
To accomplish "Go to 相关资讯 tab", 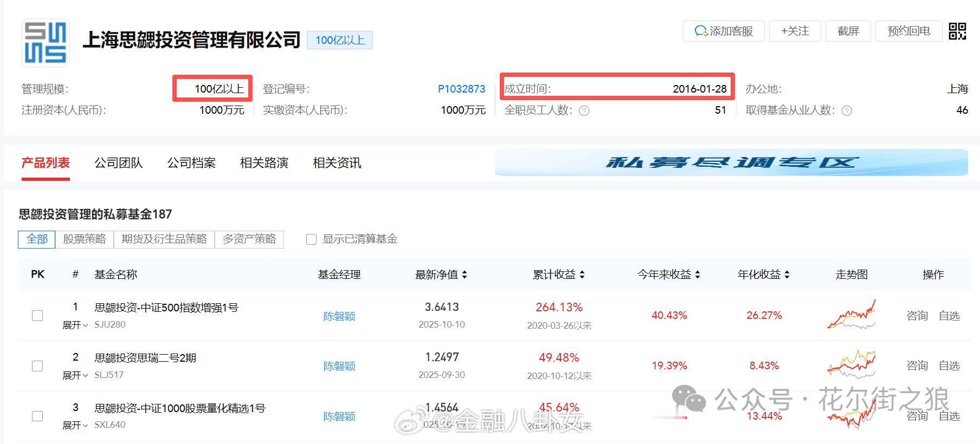I will 337,163.
